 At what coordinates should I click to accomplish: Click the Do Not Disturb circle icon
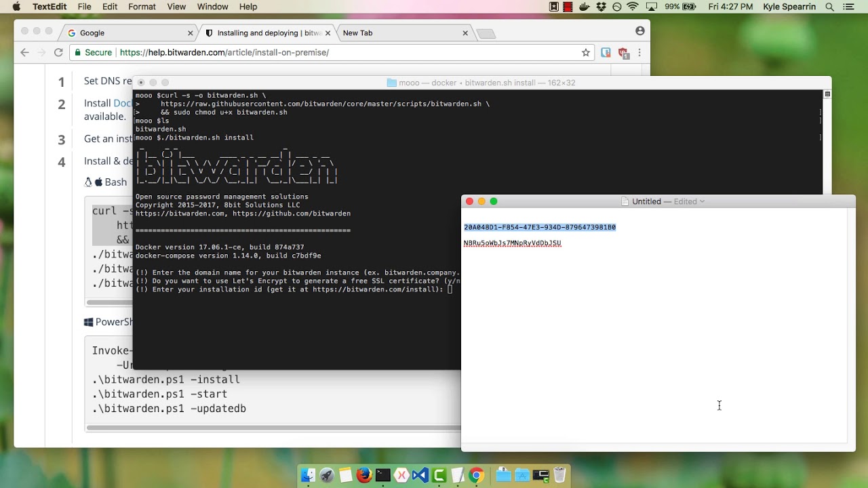point(617,7)
